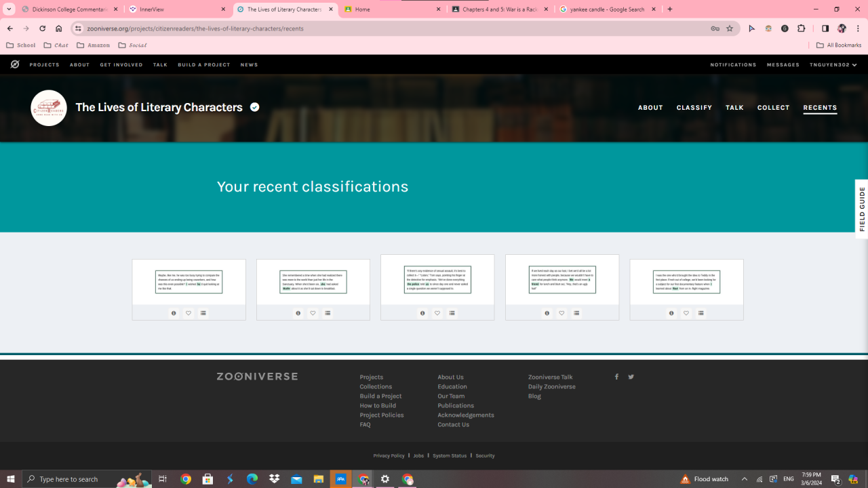Show info for "She remembered a time" card
The height and width of the screenshot is (488, 868).
pos(298,313)
